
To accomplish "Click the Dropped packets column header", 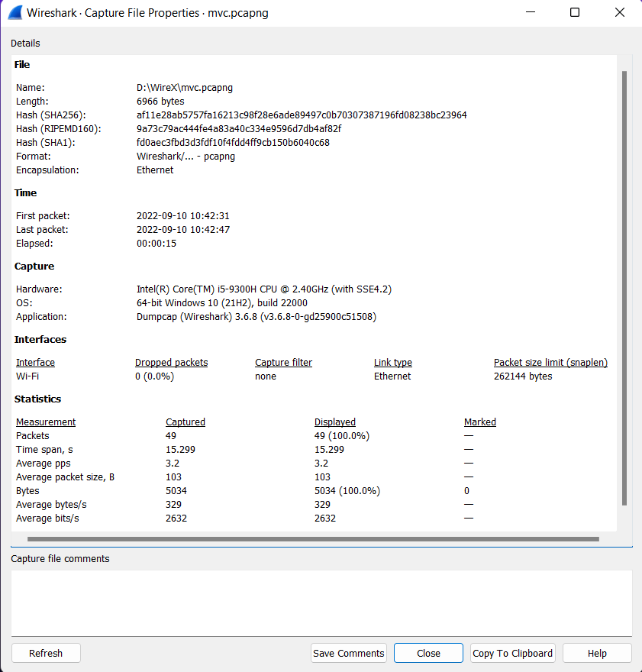I will 171,362.
